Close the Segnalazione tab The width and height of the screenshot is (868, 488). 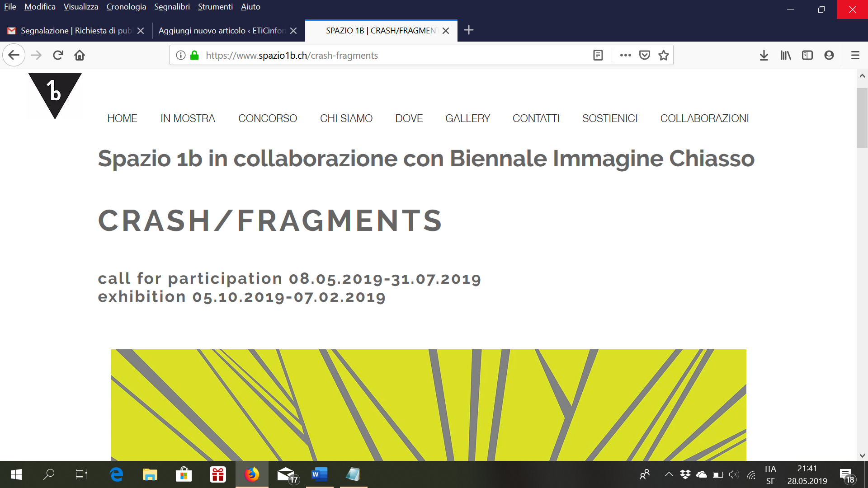tap(141, 31)
